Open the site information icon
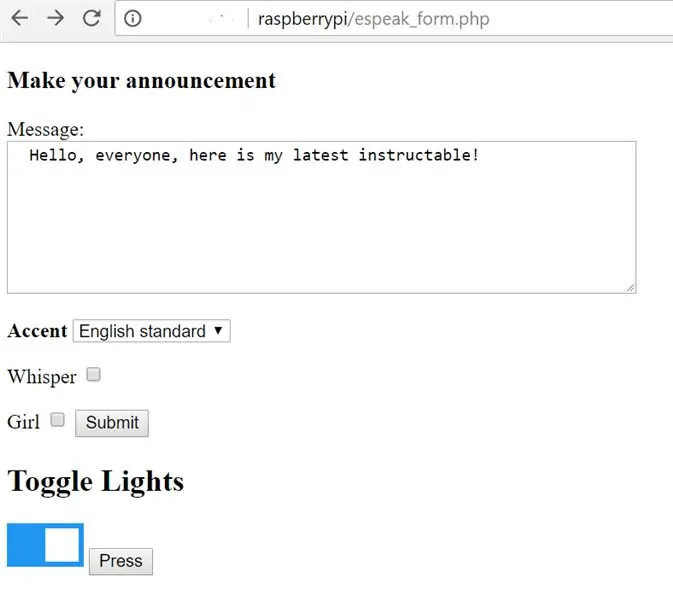The height and width of the screenshot is (600, 673). coord(133,18)
